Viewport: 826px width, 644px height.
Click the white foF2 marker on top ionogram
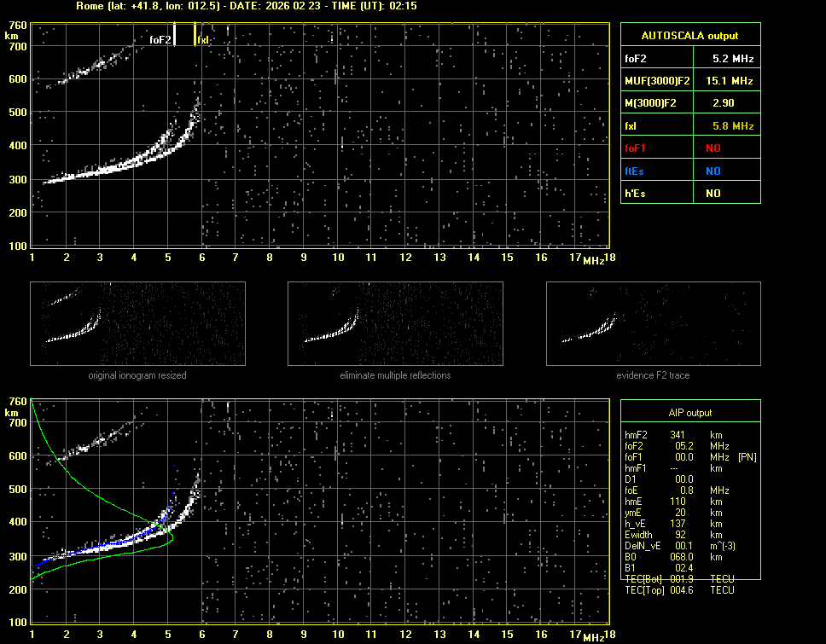pos(175,34)
